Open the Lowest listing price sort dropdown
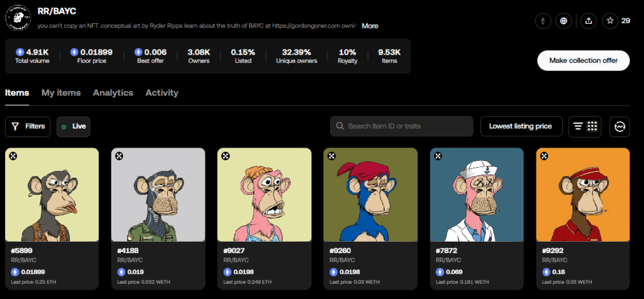 521,126
